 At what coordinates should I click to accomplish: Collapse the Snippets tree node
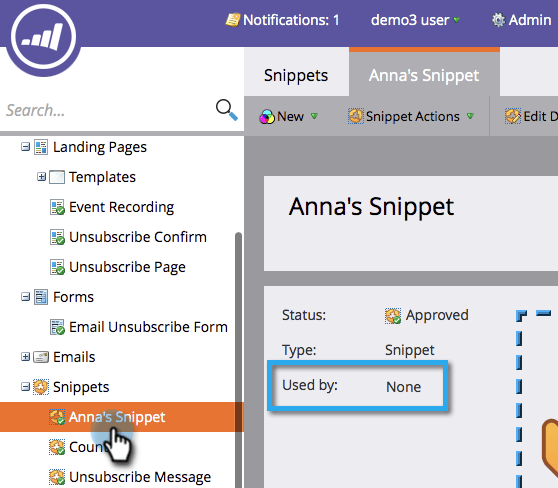25,387
